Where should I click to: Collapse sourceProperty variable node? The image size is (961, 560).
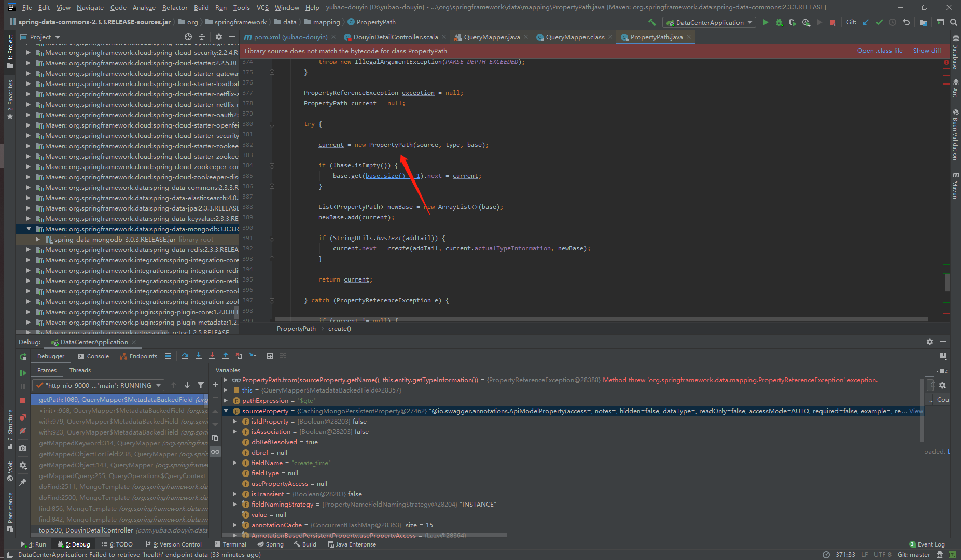pyautogui.click(x=226, y=411)
